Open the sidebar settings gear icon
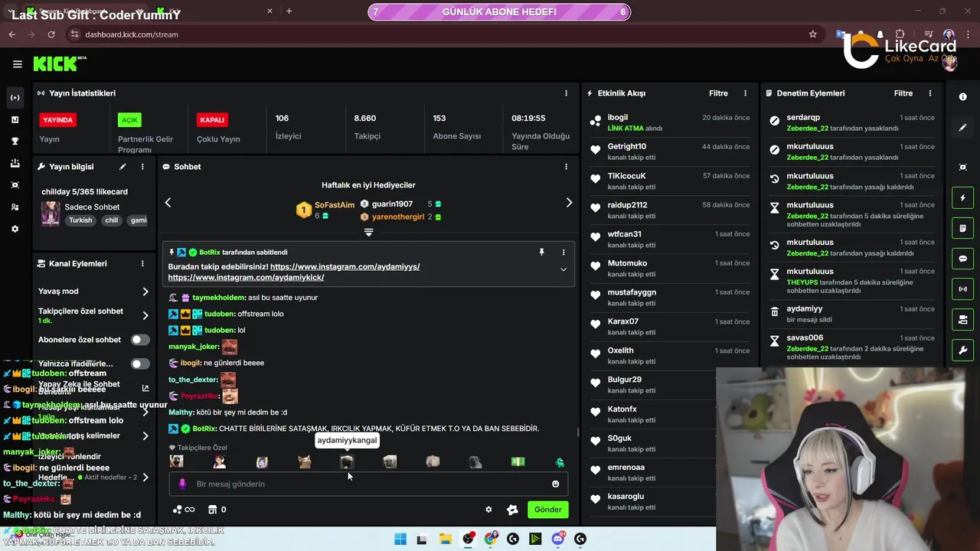This screenshot has width=980, height=551. click(15, 229)
